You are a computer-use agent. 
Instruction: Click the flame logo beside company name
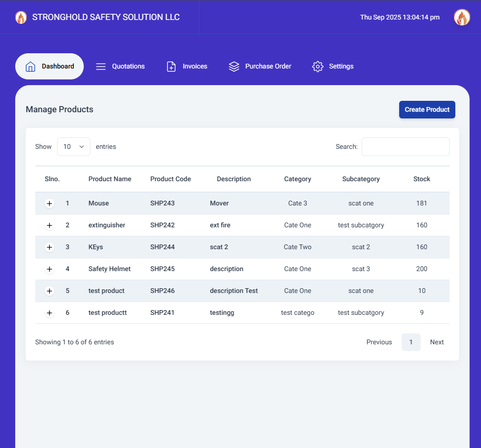point(21,18)
